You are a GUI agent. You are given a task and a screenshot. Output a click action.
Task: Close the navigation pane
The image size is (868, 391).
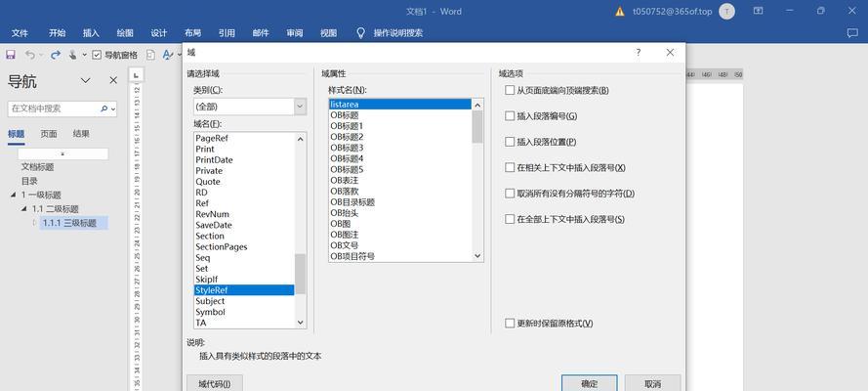pos(113,81)
